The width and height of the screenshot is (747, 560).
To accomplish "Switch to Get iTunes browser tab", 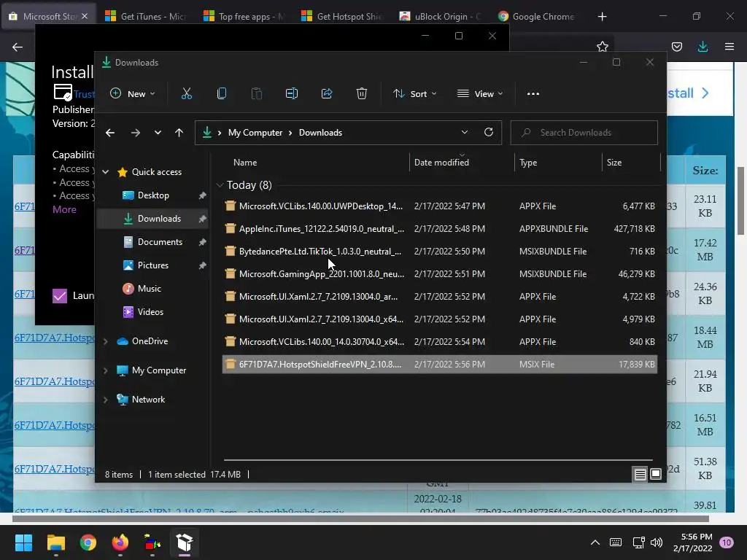I will click(147, 16).
